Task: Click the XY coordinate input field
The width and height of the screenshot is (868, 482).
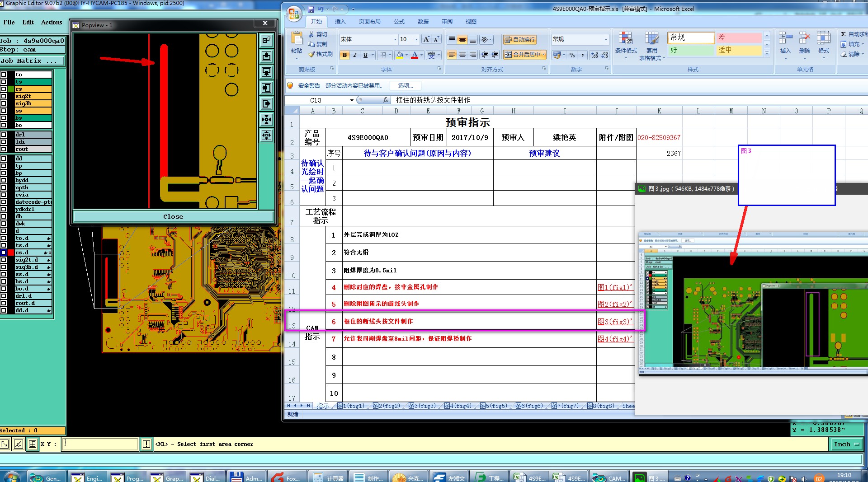Action: pos(100,444)
